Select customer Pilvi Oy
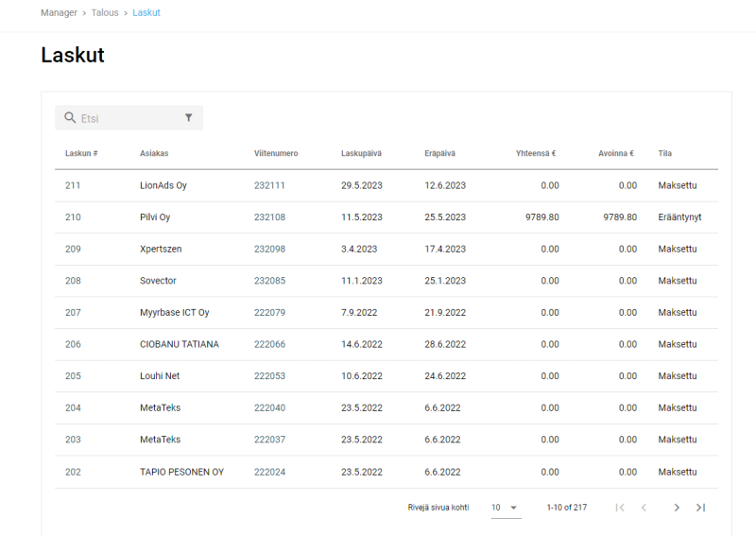The height and width of the screenshot is (536, 756). point(155,217)
